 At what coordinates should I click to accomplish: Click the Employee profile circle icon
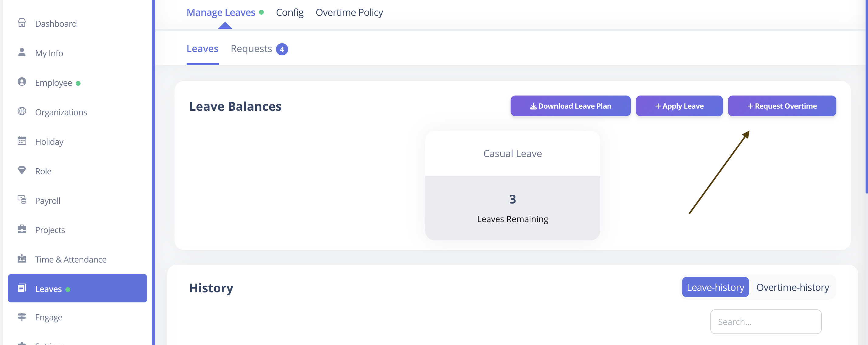pos(22,82)
